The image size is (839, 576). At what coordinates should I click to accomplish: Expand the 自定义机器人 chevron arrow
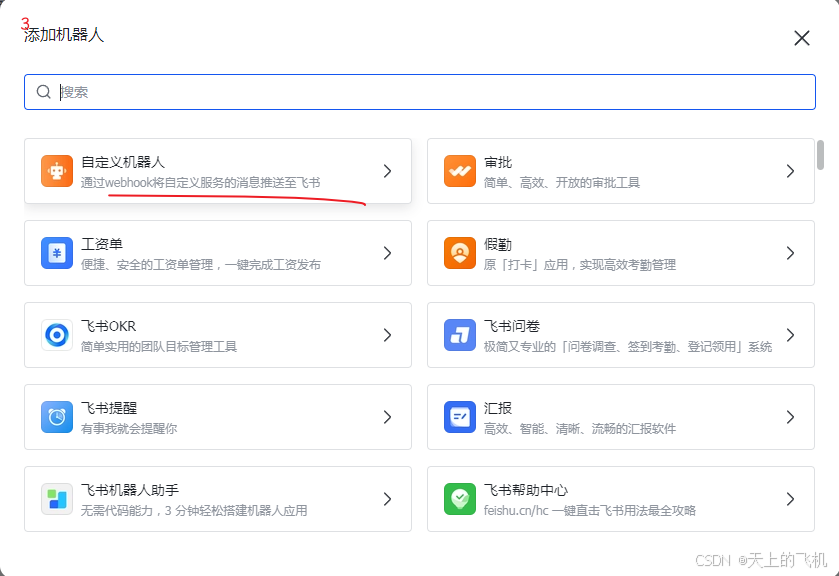(387, 171)
